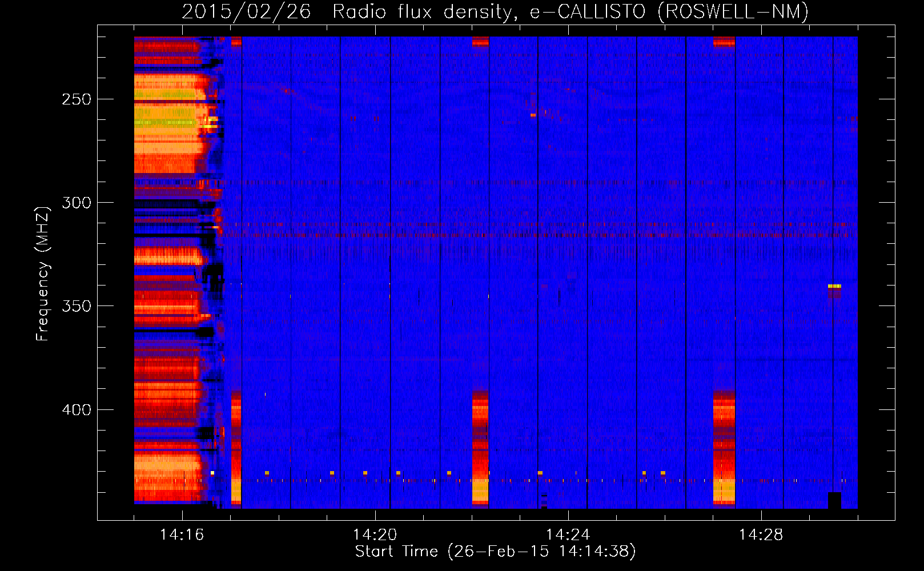Click the '250' frequency tick label

[77, 99]
